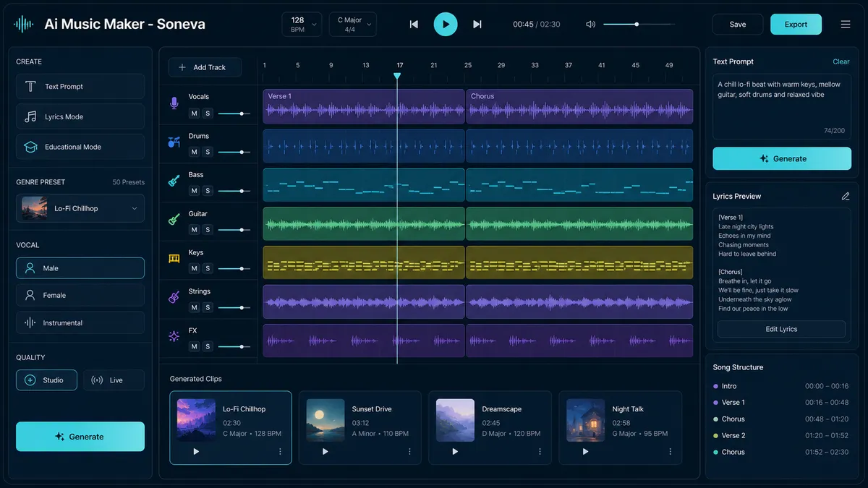Expand the Lo-Fi Chillhop genre preset dropdown
The height and width of the screenshot is (488, 868).
point(80,208)
